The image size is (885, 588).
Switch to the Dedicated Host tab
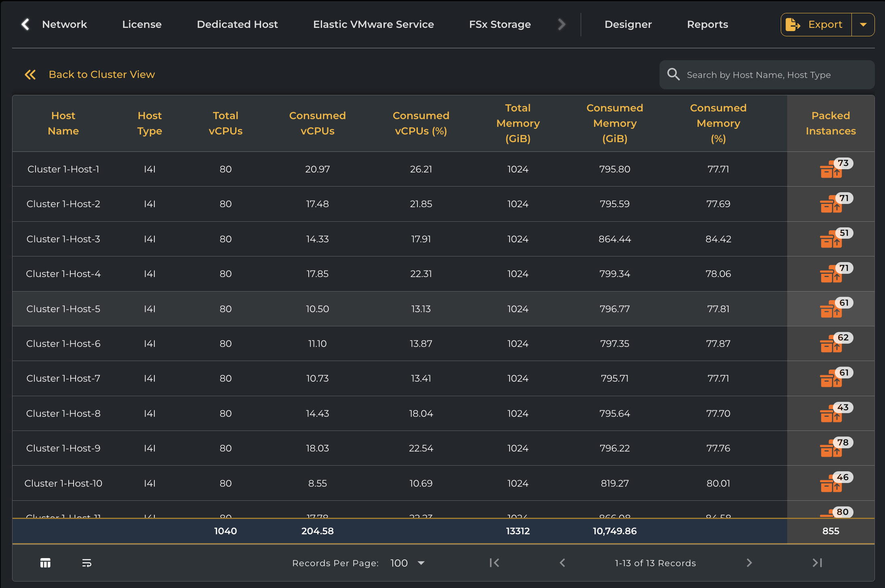coord(237,25)
